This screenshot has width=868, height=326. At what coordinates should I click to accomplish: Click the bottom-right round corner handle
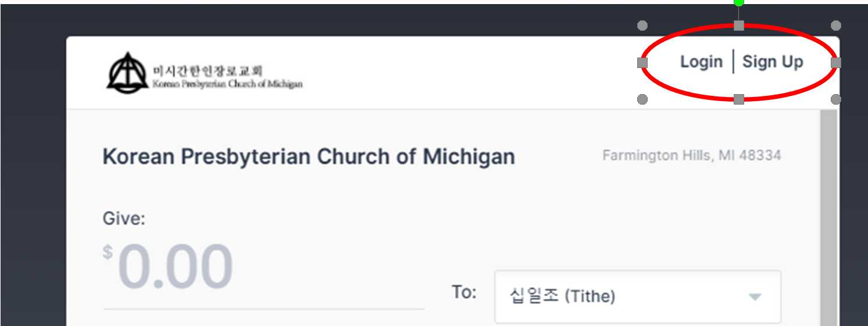coord(835,99)
